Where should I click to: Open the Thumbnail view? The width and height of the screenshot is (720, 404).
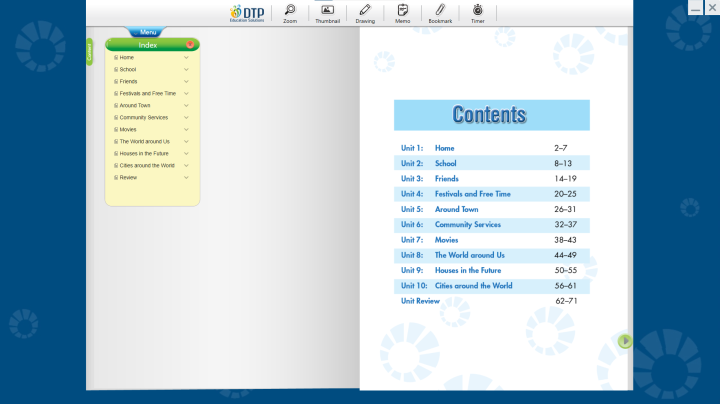tap(327, 12)
